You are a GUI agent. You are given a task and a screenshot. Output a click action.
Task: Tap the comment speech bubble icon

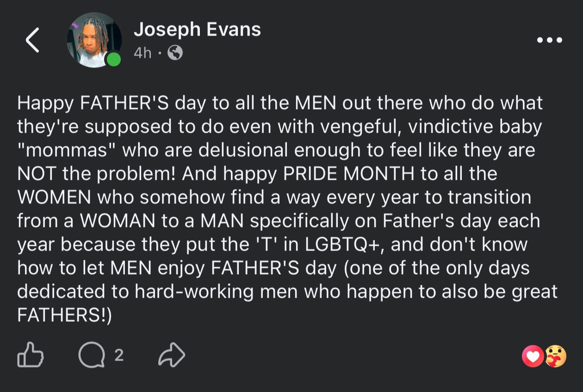(x=92, y=355)
